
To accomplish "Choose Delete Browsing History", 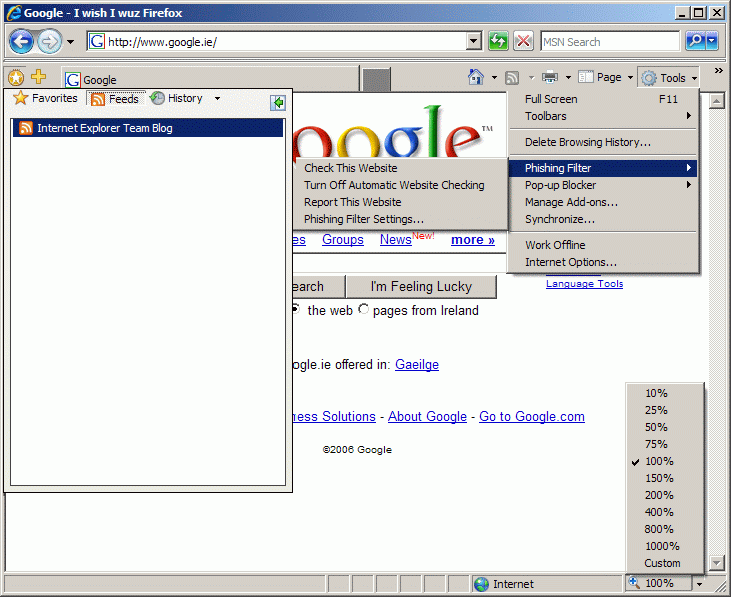I will (x=603, y=142).
